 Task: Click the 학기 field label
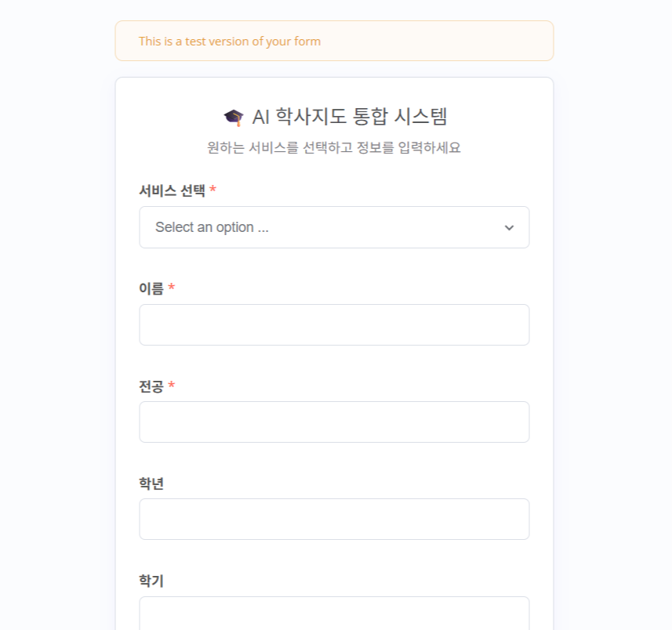(x=151, y=581)
